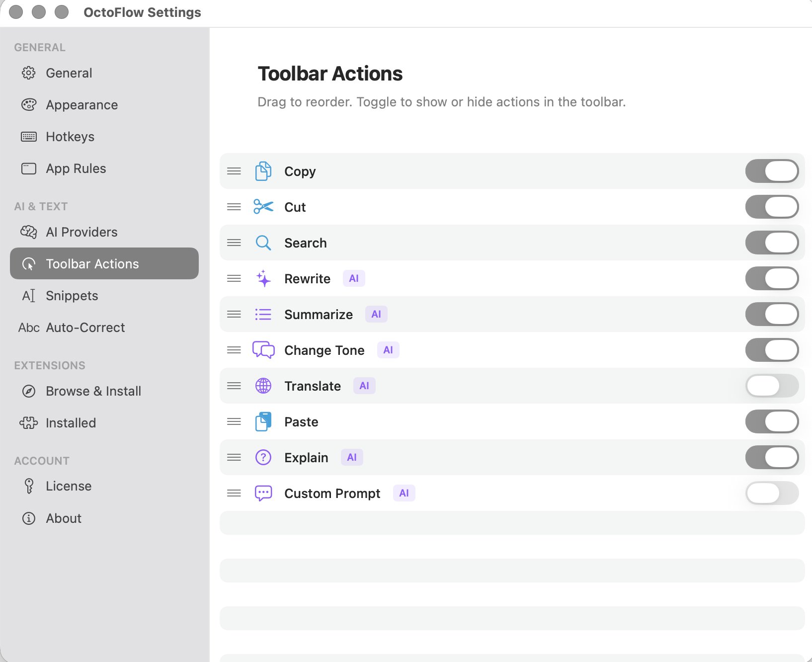Click the AI badge next to Explain
The image size is (812, 662).
click(352, 457)
